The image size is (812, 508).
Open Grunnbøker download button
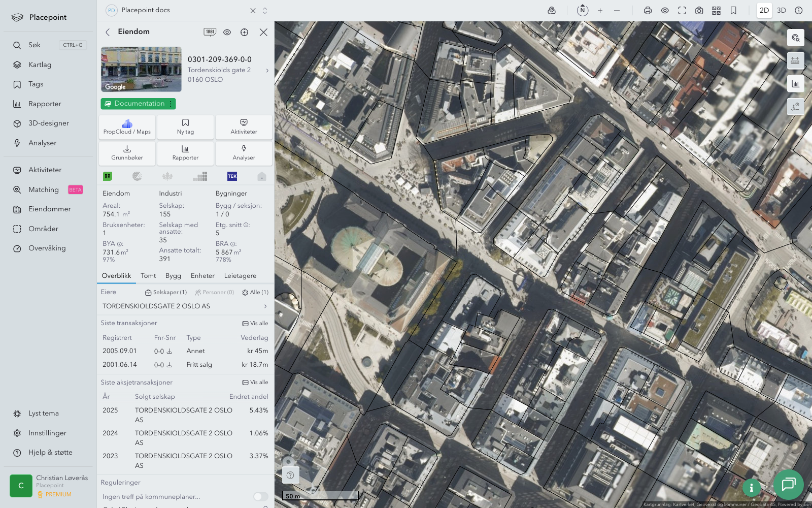click(127, 152)
